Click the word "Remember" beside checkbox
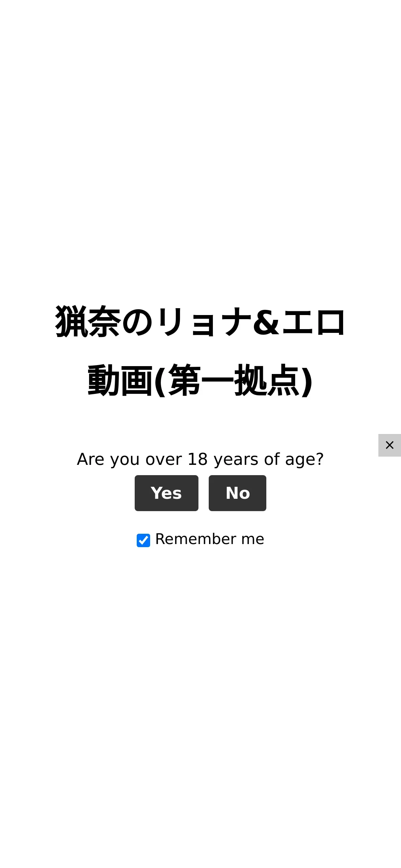Screen dimensions: 401x868 [x=196, y=539]
